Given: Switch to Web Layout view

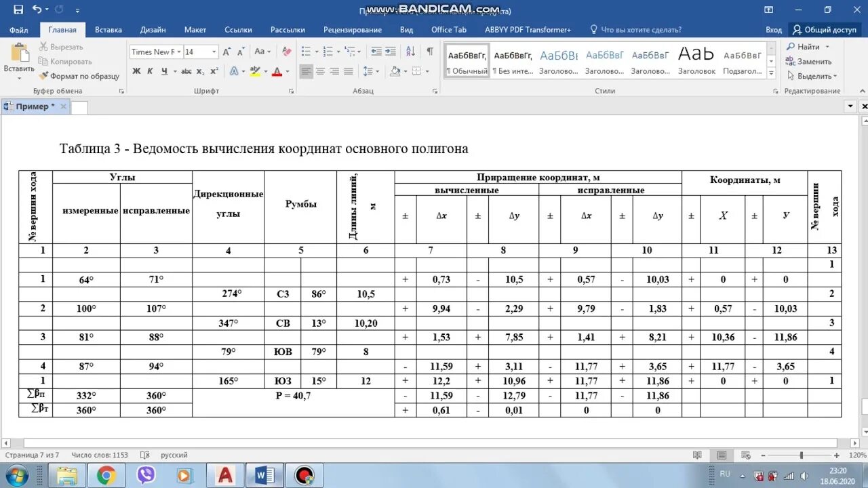Looking at the screenshot, I should (x=745, y=455).
